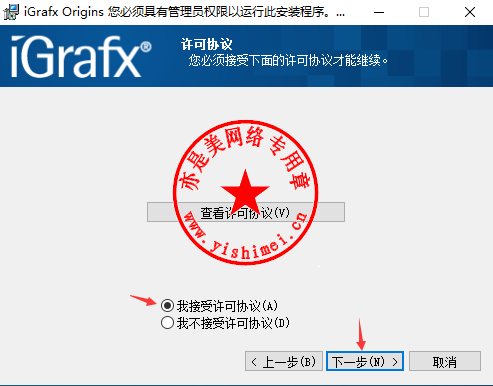Continue with 下一步(N) button

365,361
